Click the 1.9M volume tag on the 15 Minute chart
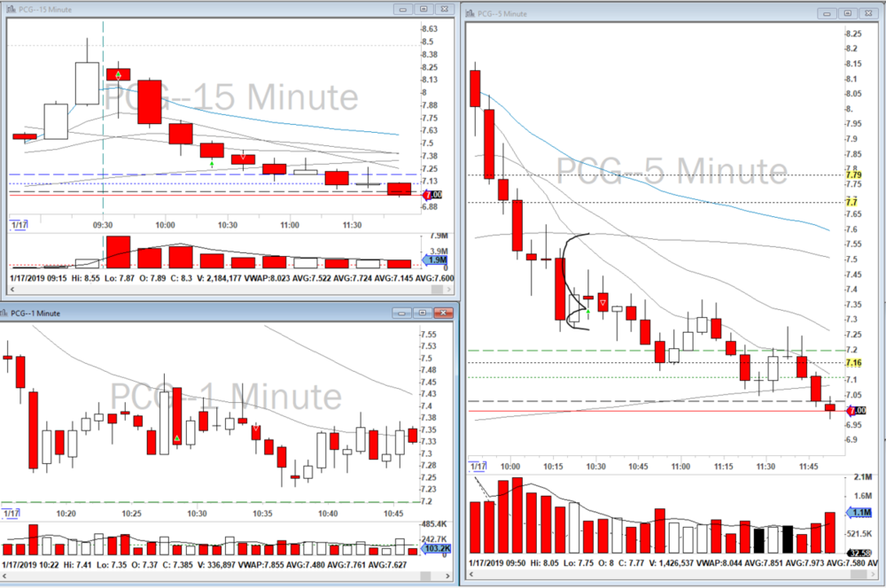 pyautogui.click(x=437, y=260)
